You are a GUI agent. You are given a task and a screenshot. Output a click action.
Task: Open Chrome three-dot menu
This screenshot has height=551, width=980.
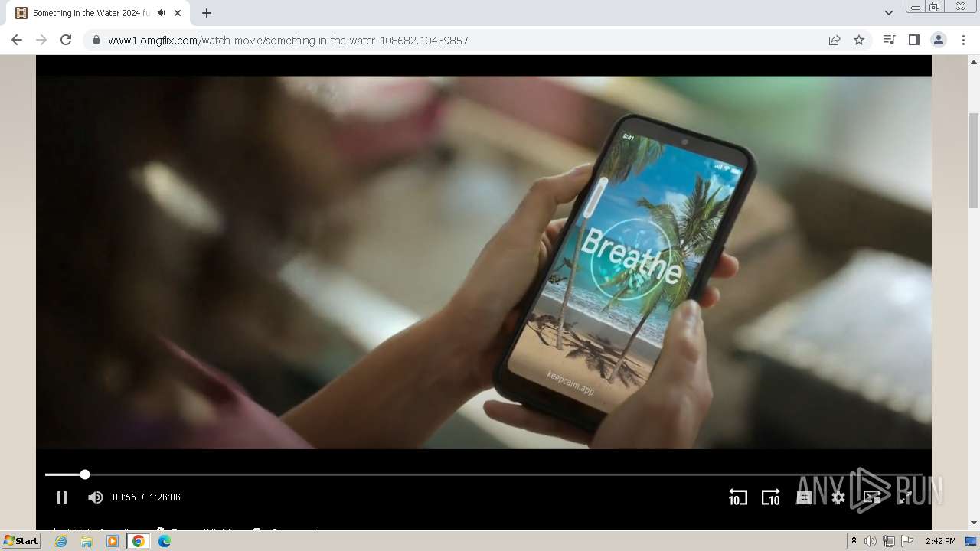[x=963, y=40]
